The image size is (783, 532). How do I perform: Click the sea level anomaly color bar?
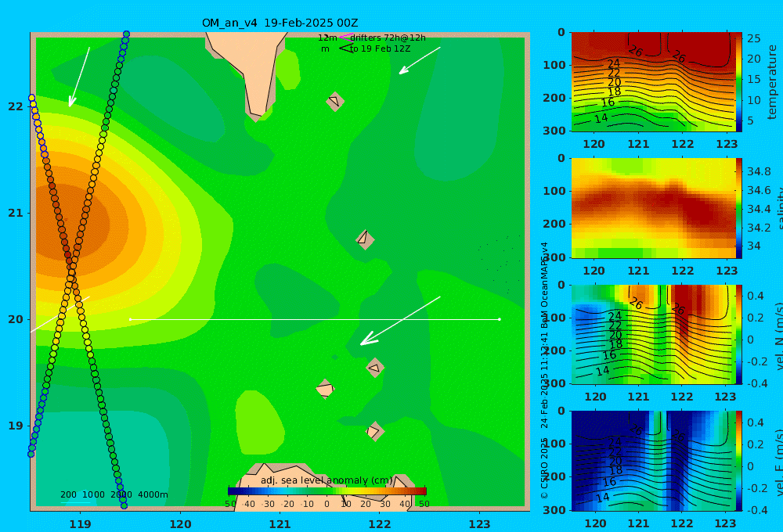pyautogui.click(x=327, y=491)
